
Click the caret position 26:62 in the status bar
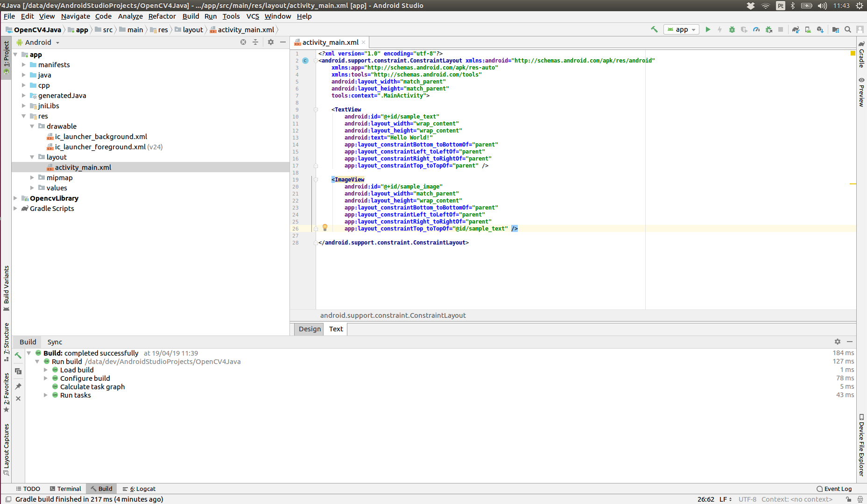coord(705,499)
